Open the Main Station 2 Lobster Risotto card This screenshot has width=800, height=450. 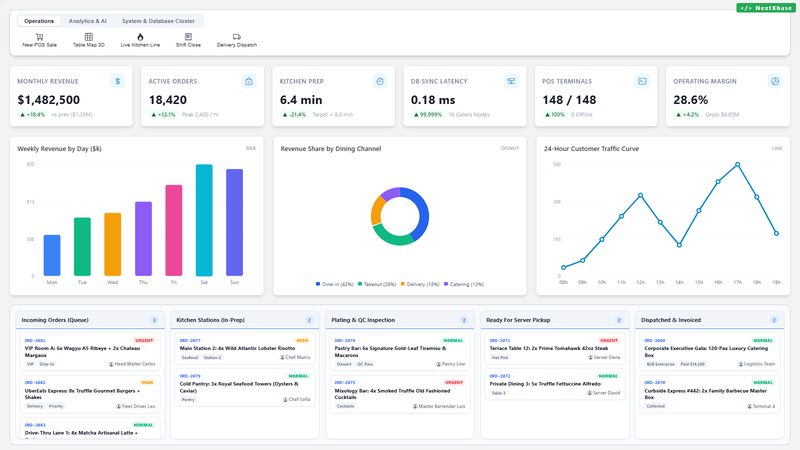(244, 348)
